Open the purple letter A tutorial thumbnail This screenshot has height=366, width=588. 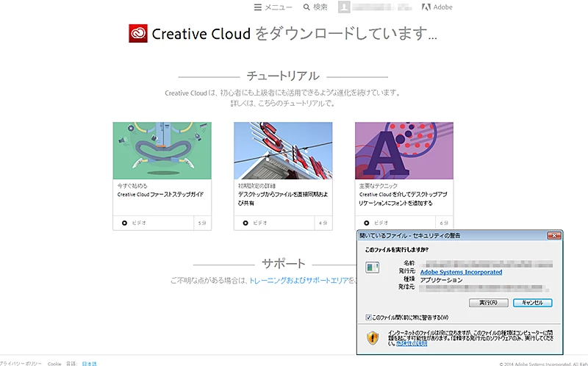[404, 151]
